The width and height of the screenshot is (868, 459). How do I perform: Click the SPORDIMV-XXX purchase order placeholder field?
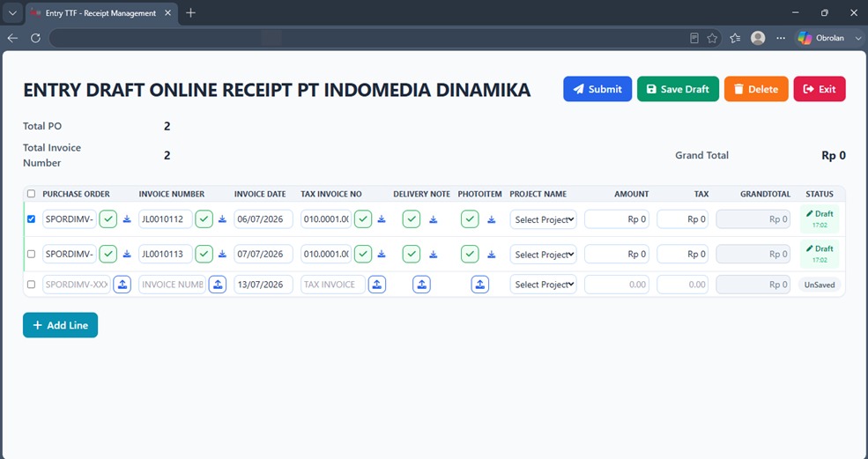point(77,285)
